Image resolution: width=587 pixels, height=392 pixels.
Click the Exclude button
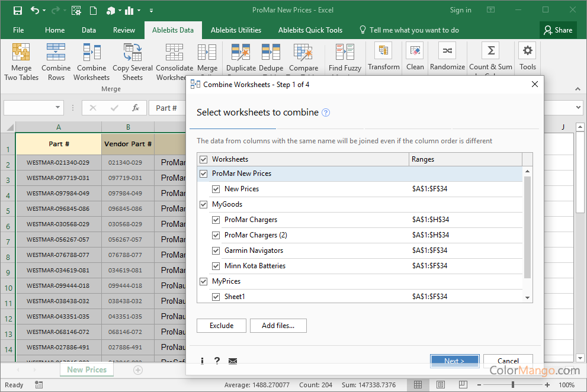click(221, 326)
